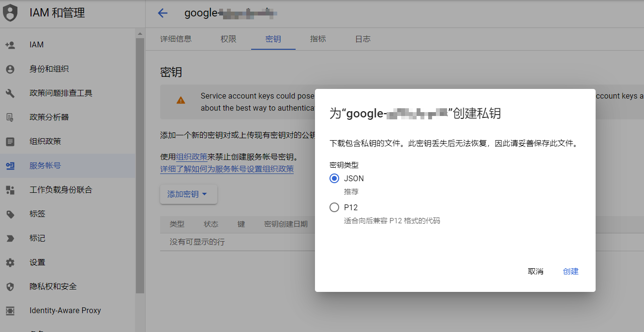Click the Identity and Organization person icon
Image resolution: width=644 pixels, height=332 pixels.
click(x=10, y=69)
